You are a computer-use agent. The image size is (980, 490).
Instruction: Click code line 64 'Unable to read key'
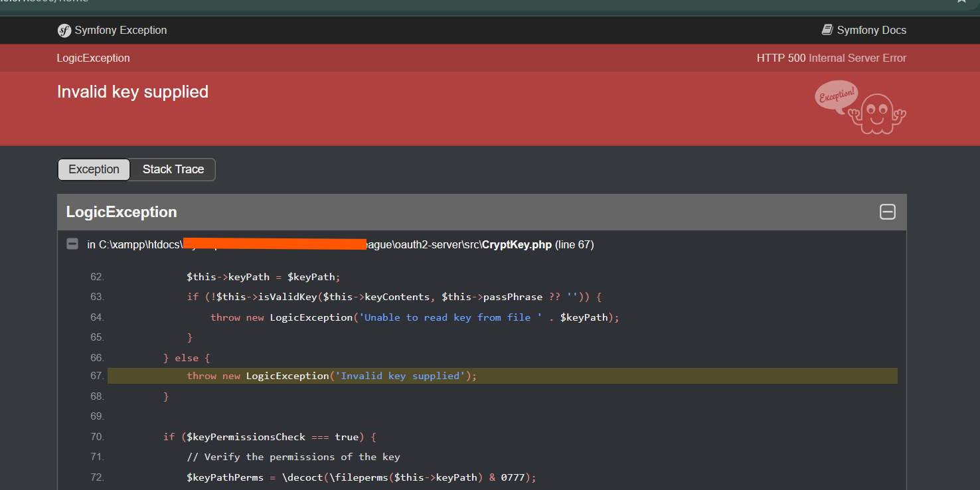pos(415,317)
